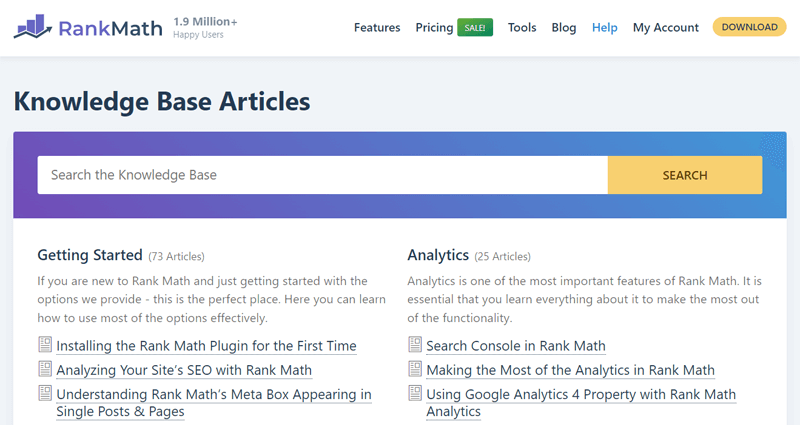
Task: Click the RankMath logo chart icon
Action: (x=33, y=27)
